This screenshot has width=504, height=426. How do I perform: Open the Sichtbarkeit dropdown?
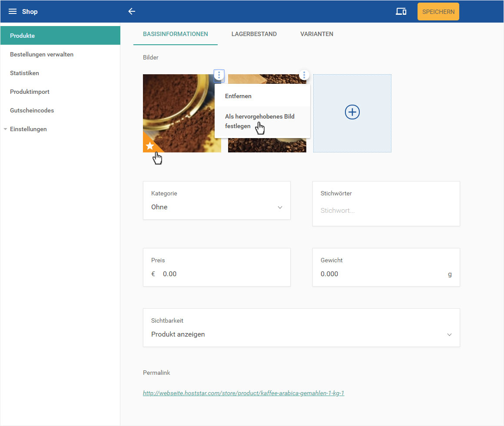(x=302, y=328)
